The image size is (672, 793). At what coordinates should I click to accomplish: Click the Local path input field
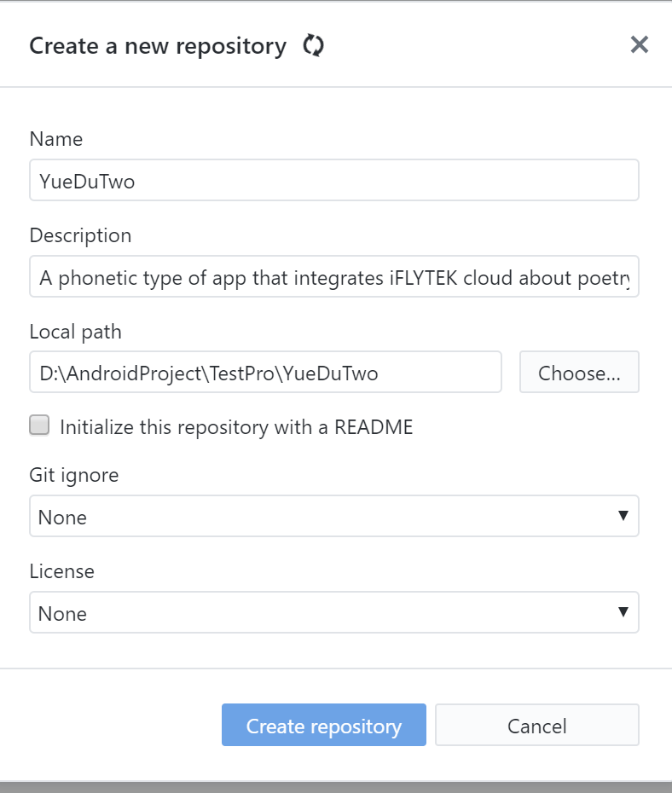pyautogui.click(x=265, y=372)
